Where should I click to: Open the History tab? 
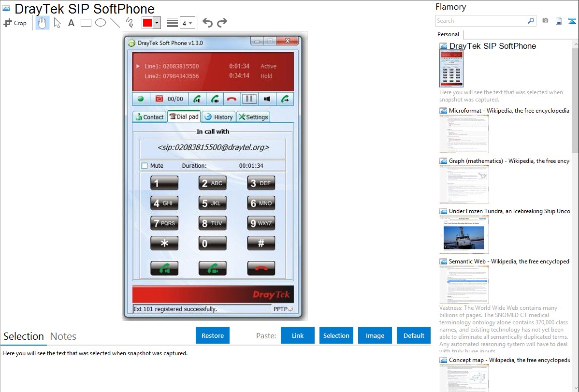coord(218,117)
